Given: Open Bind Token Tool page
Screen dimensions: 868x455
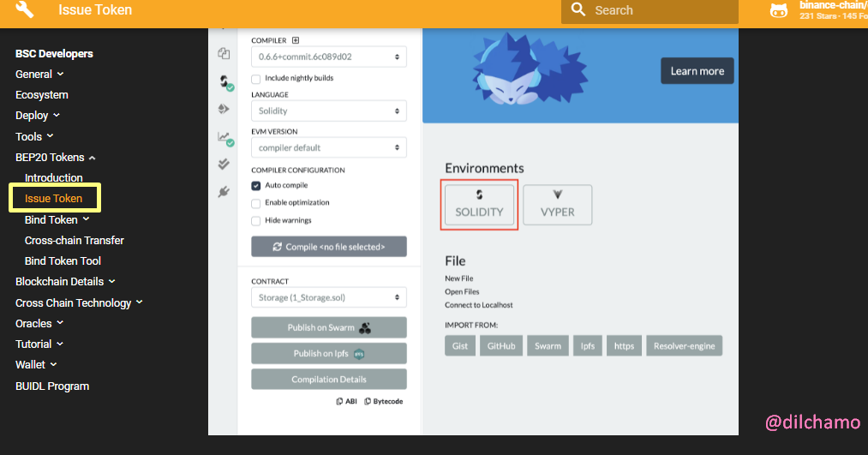Looking at the screenshot, I should coord(63,260).
